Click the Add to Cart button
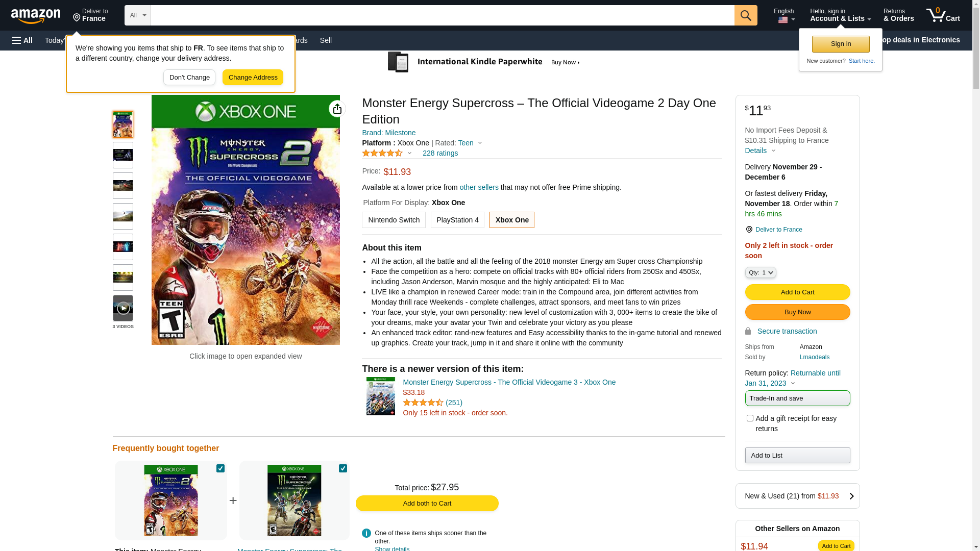 (797, 292)
